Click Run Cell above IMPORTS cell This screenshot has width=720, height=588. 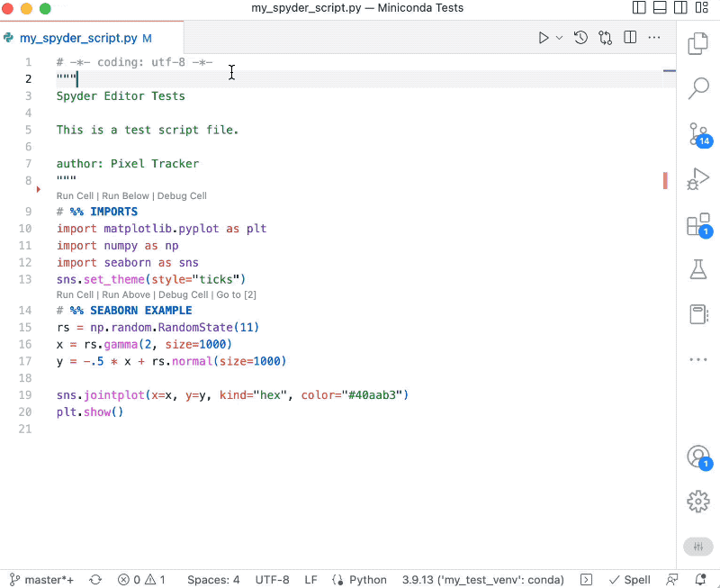(x=75, y=195)
